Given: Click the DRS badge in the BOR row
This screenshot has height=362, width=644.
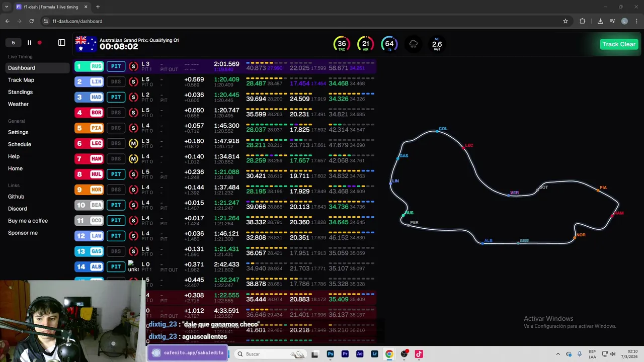Looking at the screenshot, I should [x=116, y=113].
